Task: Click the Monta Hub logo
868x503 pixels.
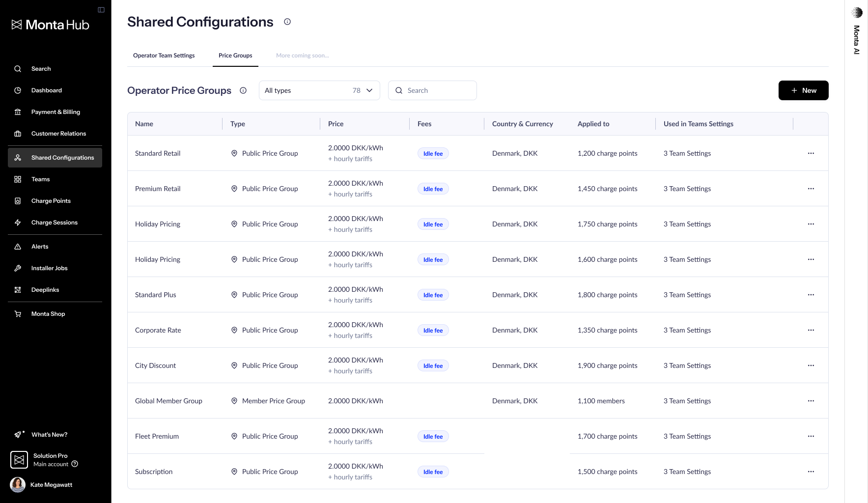Action: 51,25
